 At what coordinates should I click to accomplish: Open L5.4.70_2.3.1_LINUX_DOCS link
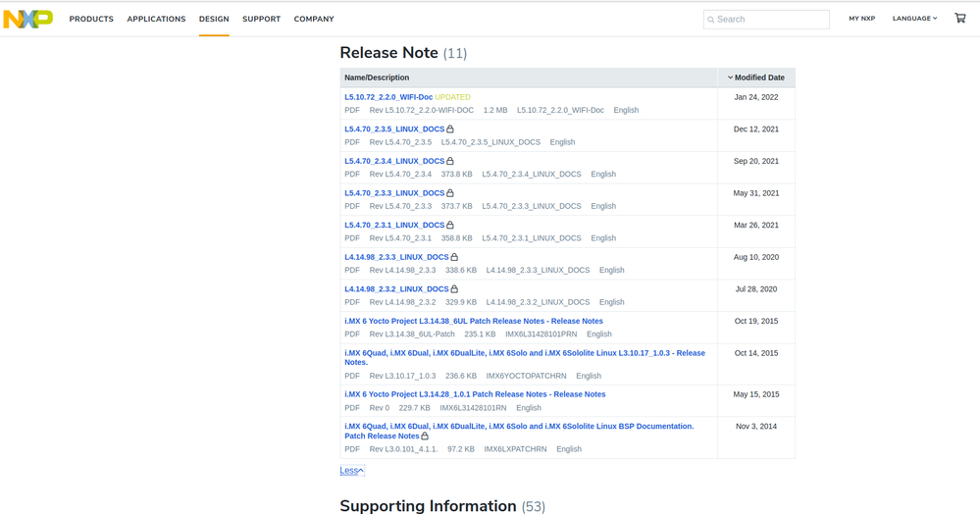394,225
